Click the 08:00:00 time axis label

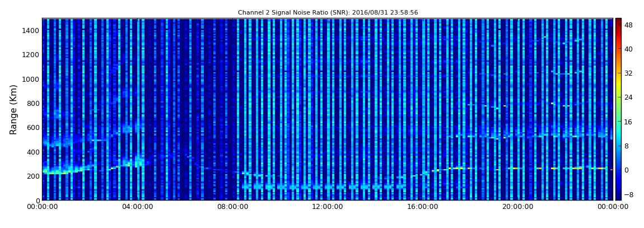pyautogui.click(x=232, y=207)
